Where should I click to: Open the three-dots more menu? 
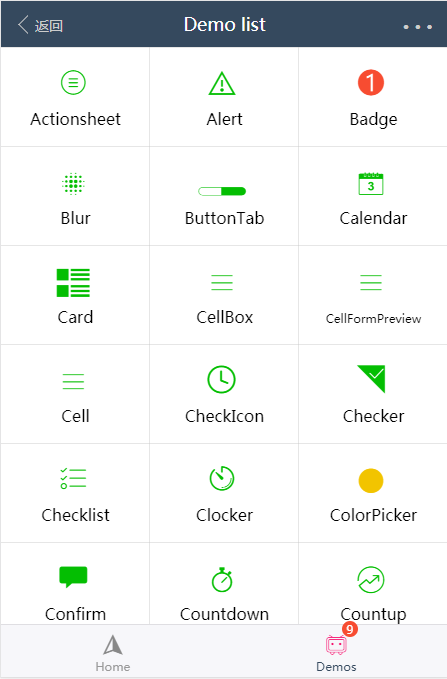coord(418,27)
